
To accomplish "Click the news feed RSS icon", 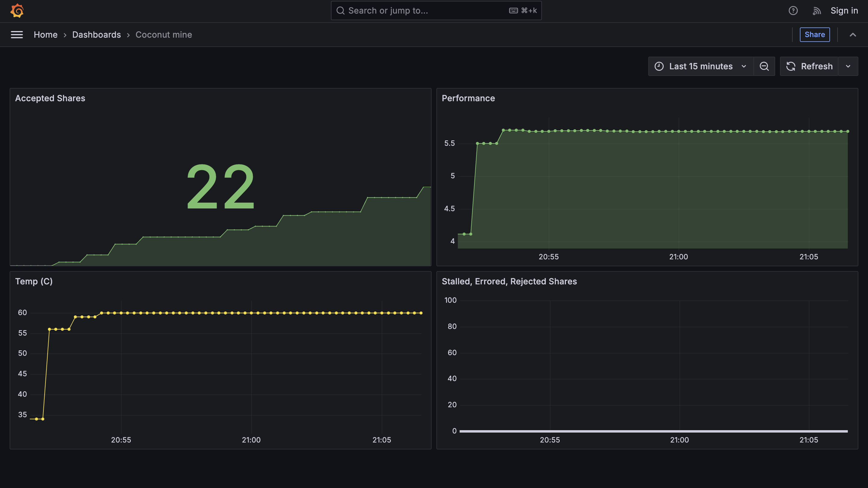I will coord(816,11).
